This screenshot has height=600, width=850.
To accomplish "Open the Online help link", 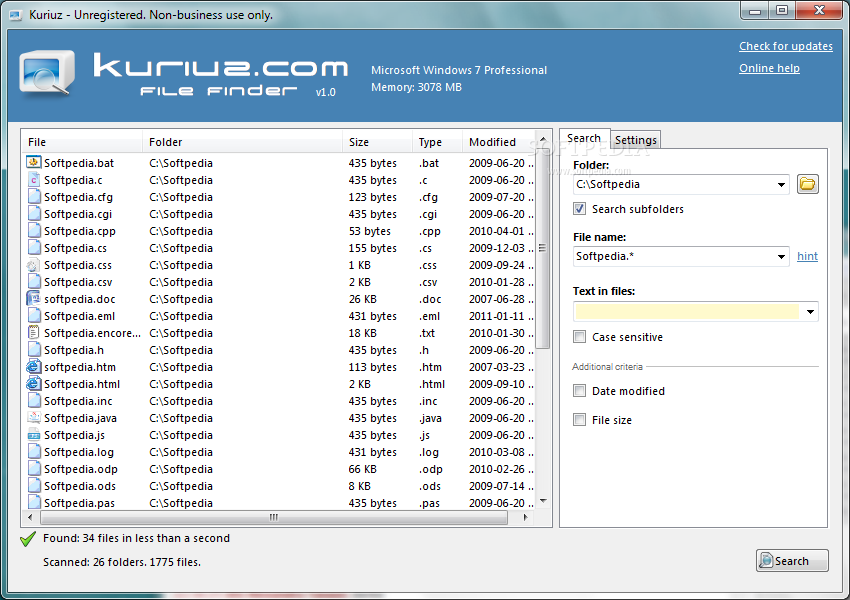I will pyautogui.click(x=769, y=68).
